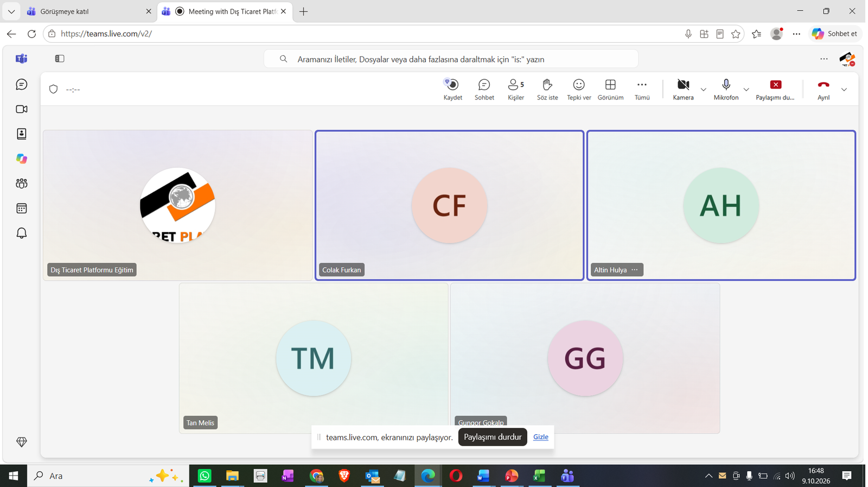
Task: Click the Paylaşımı durdur icon in meeting toolbar
Action: [775, 90]
